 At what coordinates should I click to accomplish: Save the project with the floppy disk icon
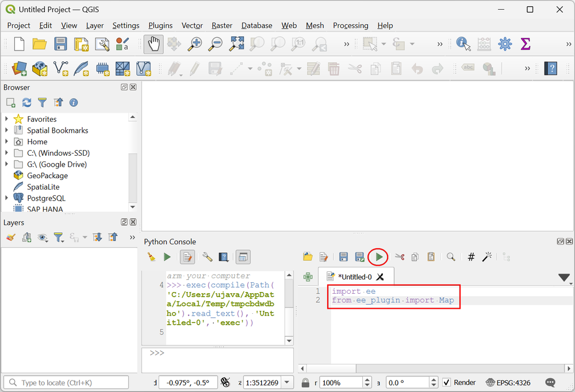[60, 44]
